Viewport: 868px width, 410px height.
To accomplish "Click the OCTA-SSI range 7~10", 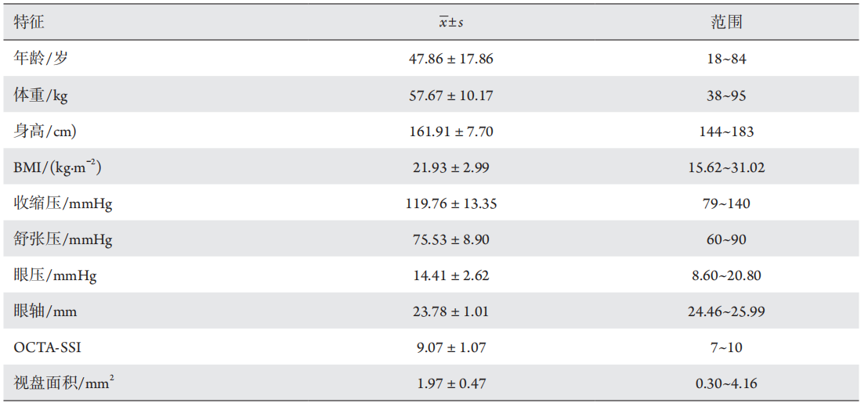I will [x=726, y=347].
